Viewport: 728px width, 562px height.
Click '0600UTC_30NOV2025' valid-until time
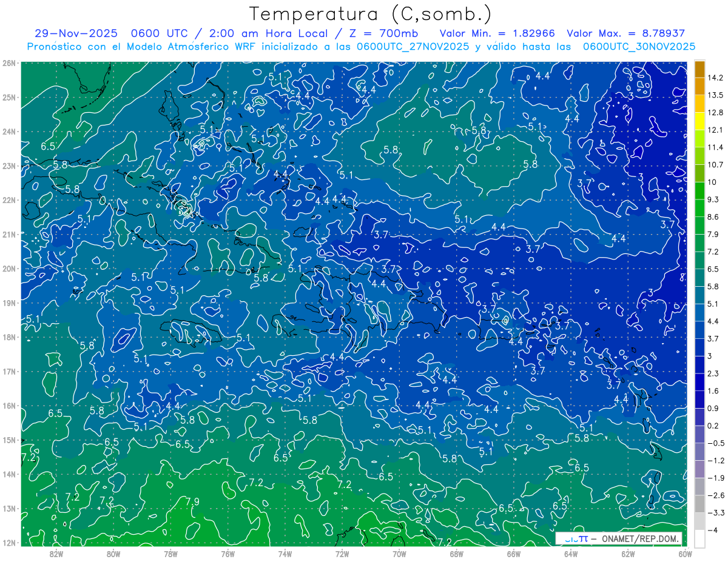639,47
